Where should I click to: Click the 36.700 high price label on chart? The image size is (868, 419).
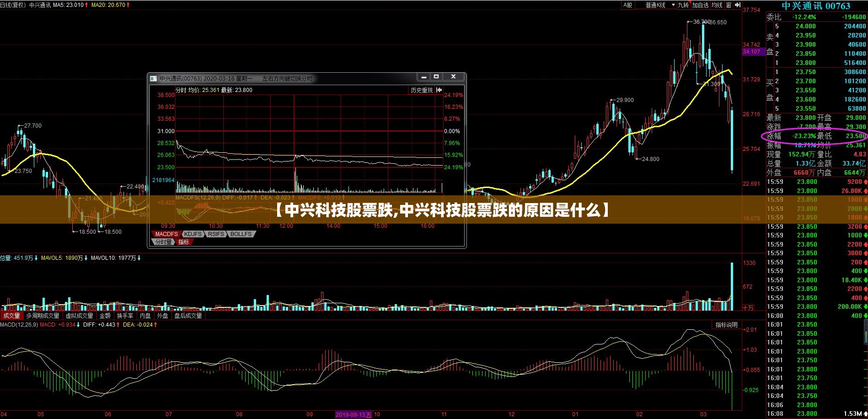701,22
